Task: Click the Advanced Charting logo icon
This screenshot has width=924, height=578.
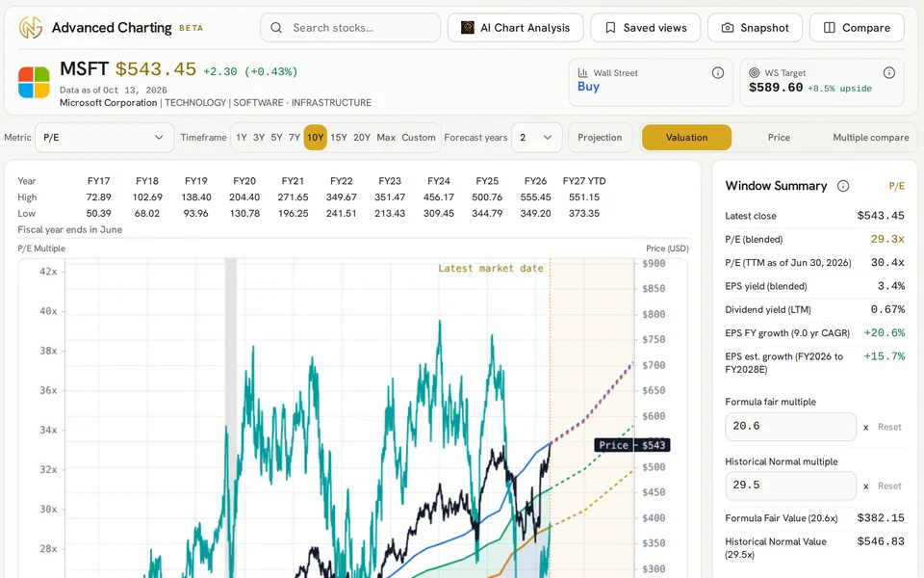Action: pos(31,28)
